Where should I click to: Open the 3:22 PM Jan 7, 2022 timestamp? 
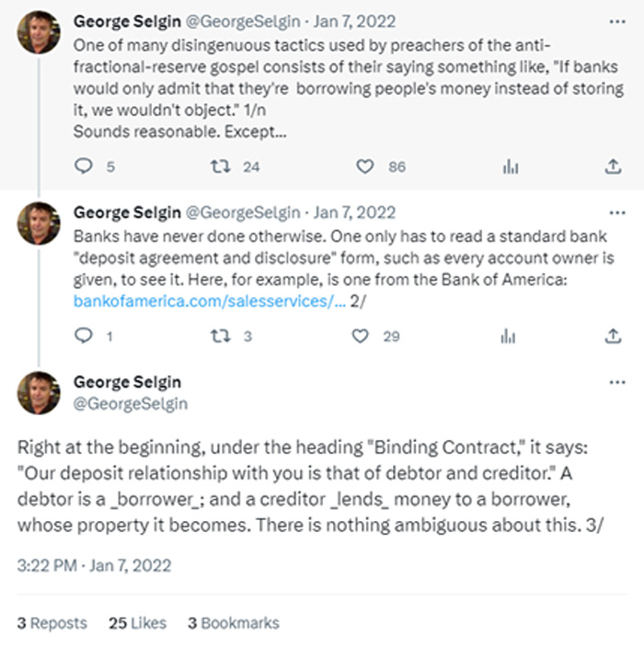click(x=95, y=565)
